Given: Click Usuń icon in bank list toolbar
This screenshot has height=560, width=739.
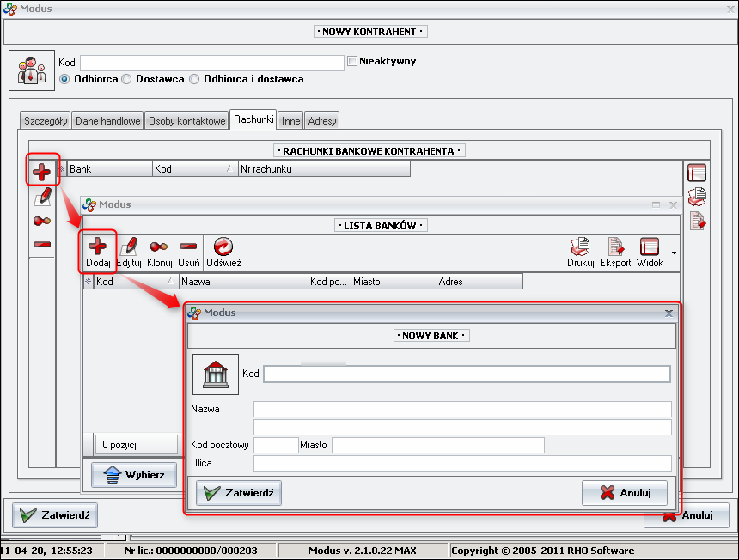Looking at the screenshot, I should coord(189,247).
